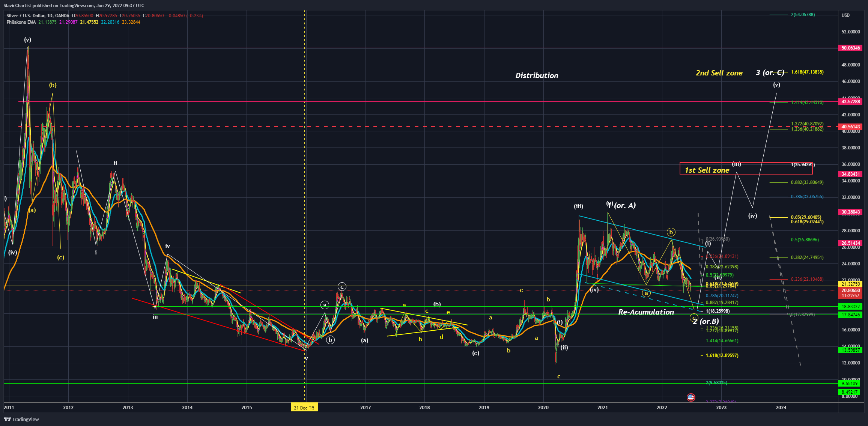
Task: Click the red 26.51434 price label
Action: [850, 243]
